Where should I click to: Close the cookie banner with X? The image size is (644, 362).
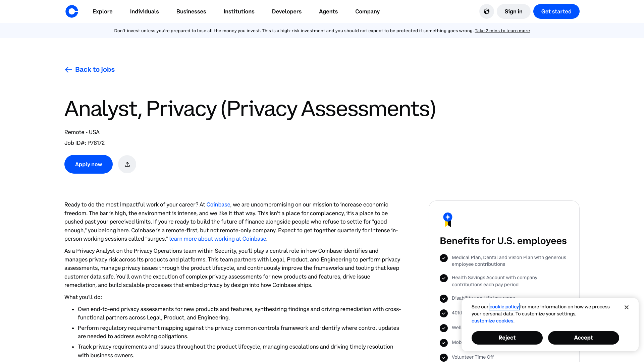[x=626, y=307]
